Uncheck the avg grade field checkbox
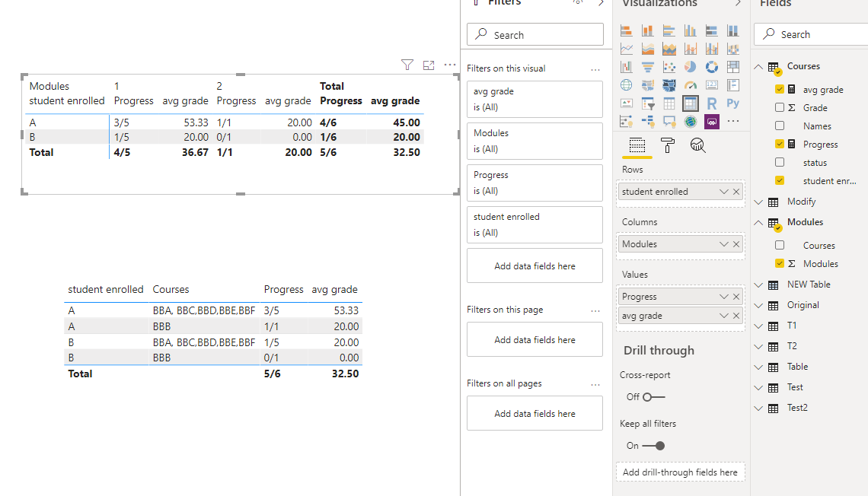Viewport: 868px width, 496px height. (780, 89)
